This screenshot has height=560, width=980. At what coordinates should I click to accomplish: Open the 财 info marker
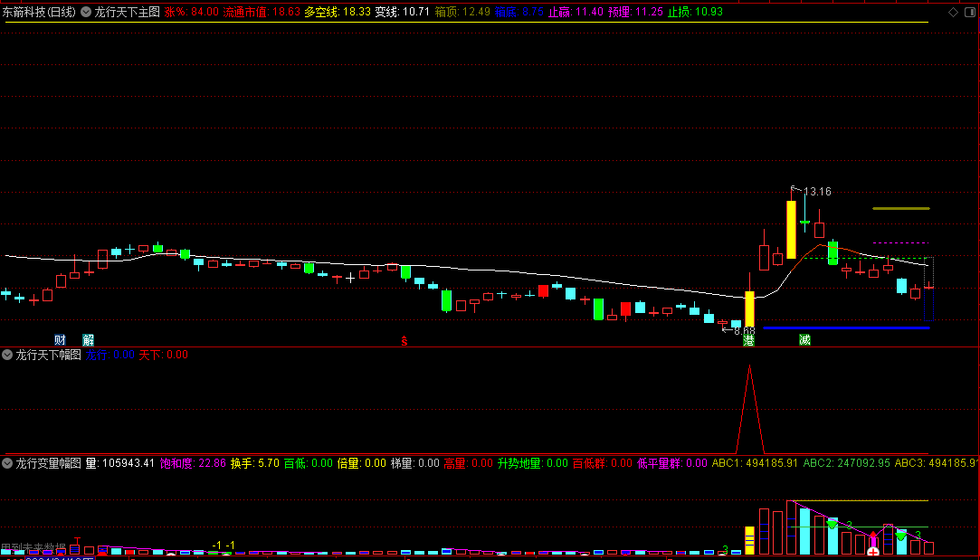pos(60,340)
